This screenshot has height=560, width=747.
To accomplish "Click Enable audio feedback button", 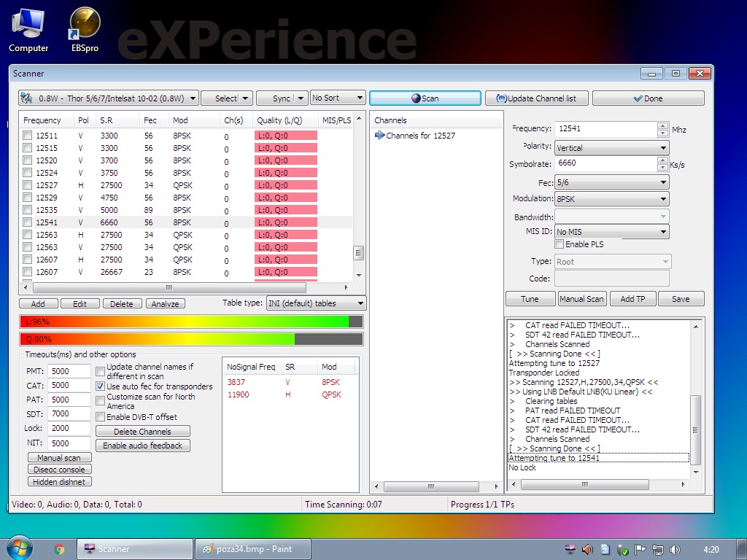I will [142, 446].
